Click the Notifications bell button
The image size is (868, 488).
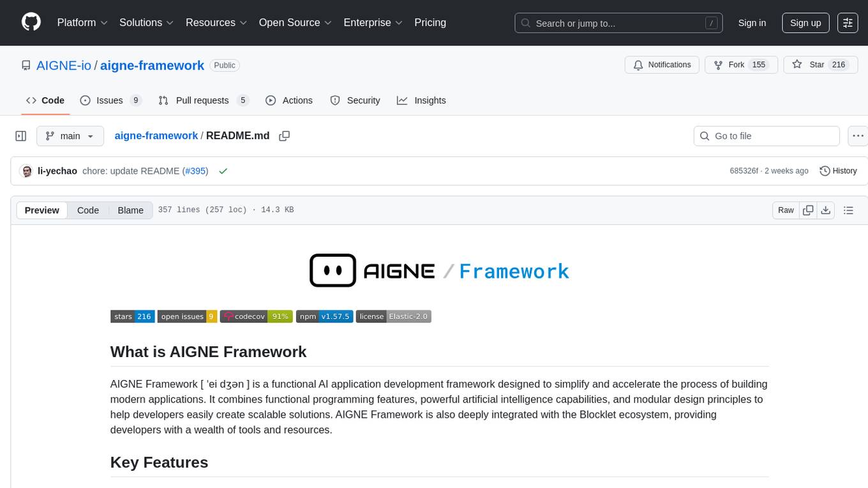click(662, 65)
